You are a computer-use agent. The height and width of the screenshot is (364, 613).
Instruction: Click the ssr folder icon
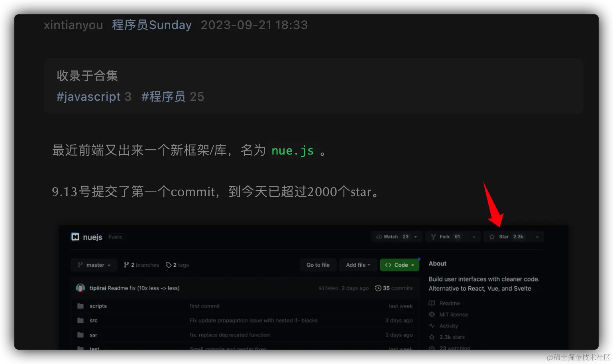[x=81, y=335]
